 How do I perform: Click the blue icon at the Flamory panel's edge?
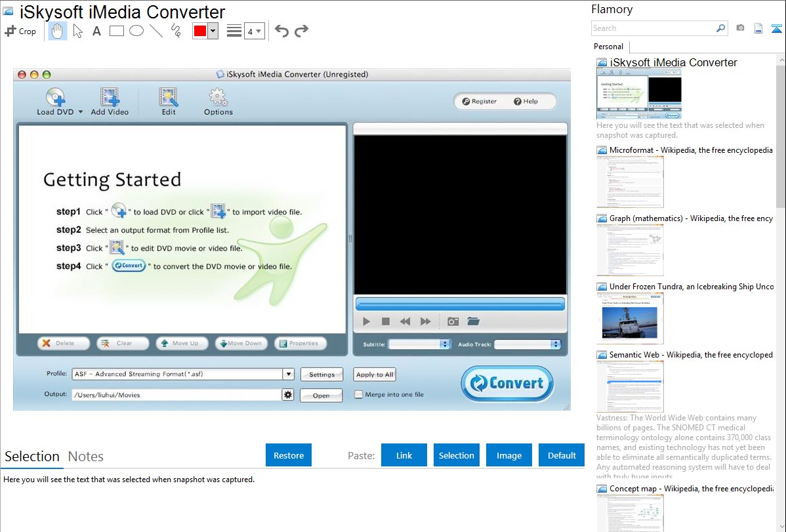[x=776, y=29]
